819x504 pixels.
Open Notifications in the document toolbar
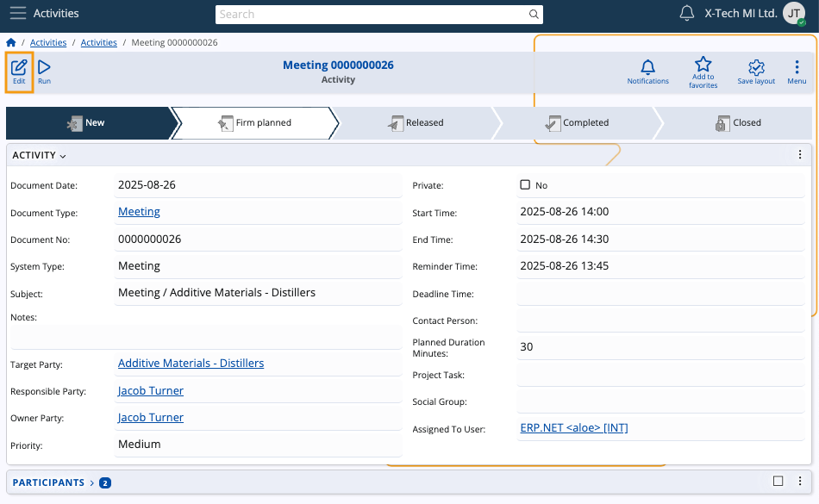coord(647,72)
